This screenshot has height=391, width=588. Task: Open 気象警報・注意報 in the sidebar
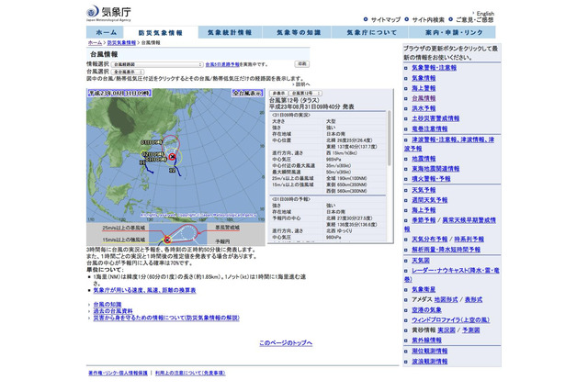tap(434, 68)
